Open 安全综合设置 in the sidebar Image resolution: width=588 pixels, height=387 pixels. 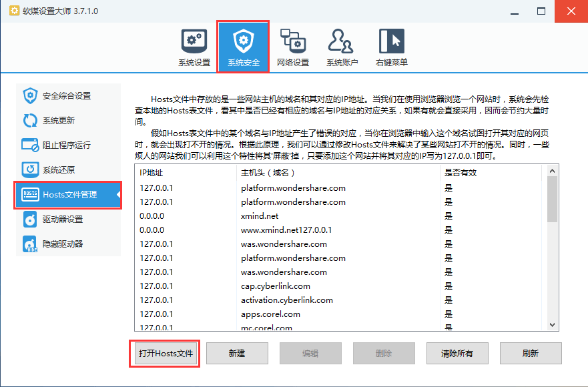click(x=68, y=96)
